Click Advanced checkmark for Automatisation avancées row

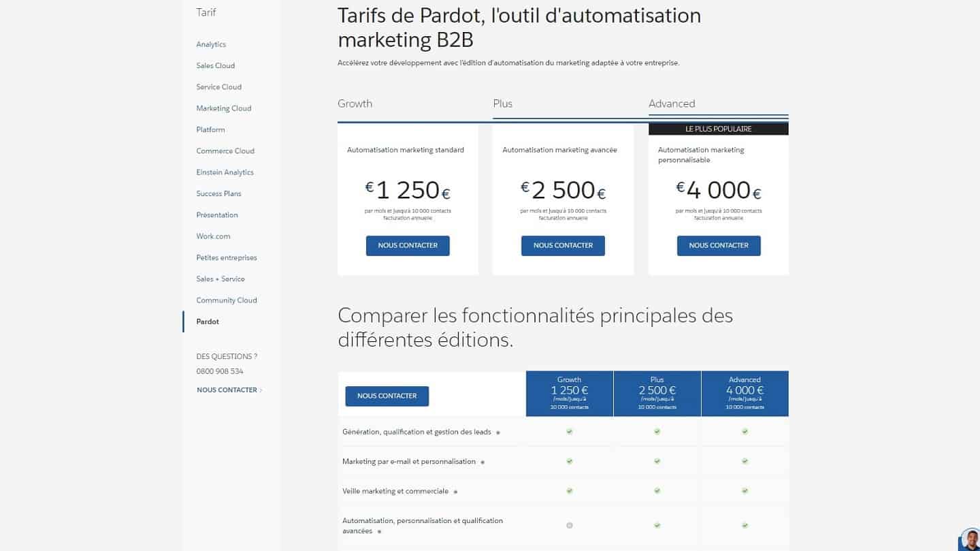click(745, 525)
